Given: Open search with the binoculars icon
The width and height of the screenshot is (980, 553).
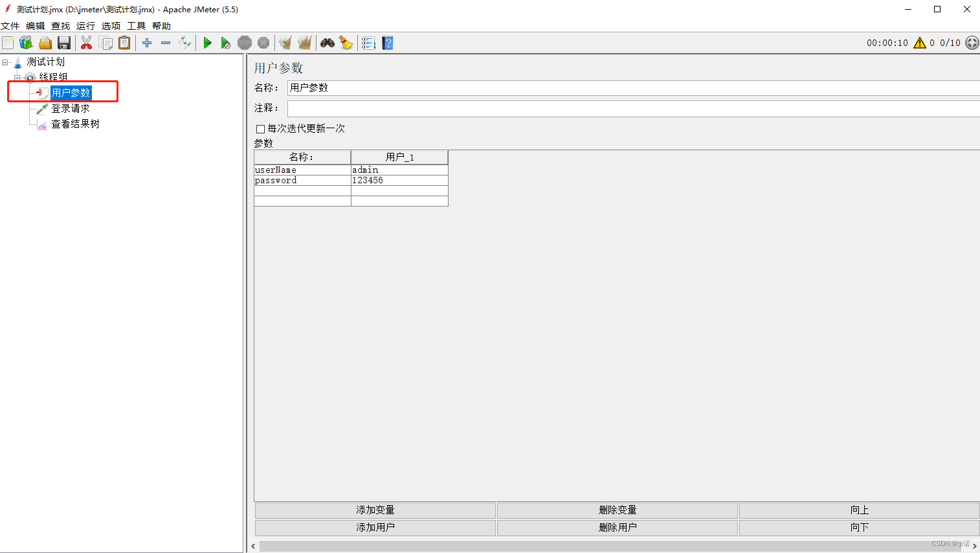Looking at the screenshot, I should tap(328, 43).
